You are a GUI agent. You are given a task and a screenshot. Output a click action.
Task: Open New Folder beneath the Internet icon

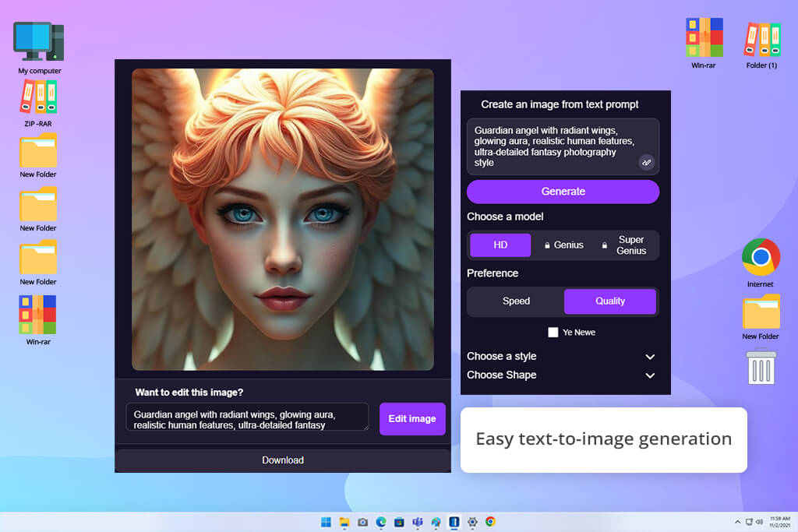tap(761, 312)
